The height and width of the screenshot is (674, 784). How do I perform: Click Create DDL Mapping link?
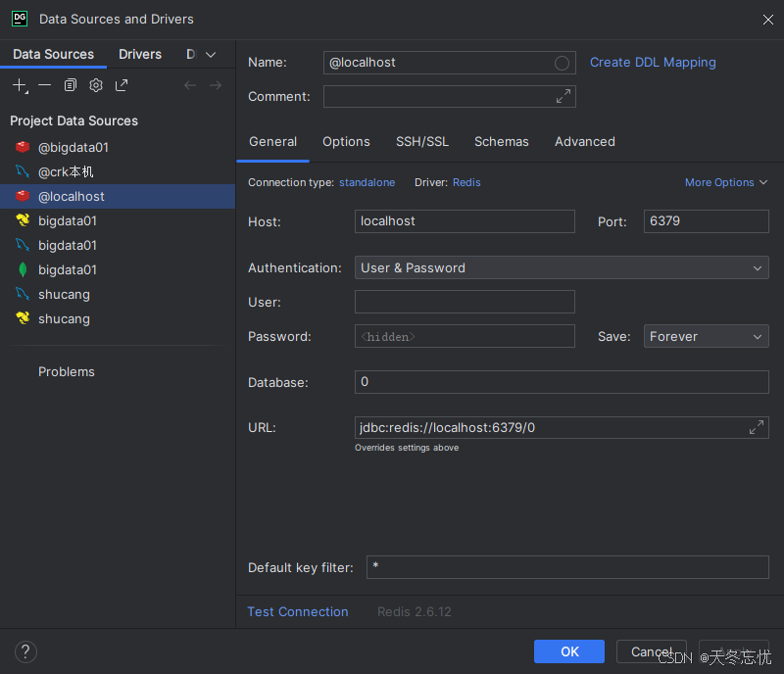pos(653,63)
